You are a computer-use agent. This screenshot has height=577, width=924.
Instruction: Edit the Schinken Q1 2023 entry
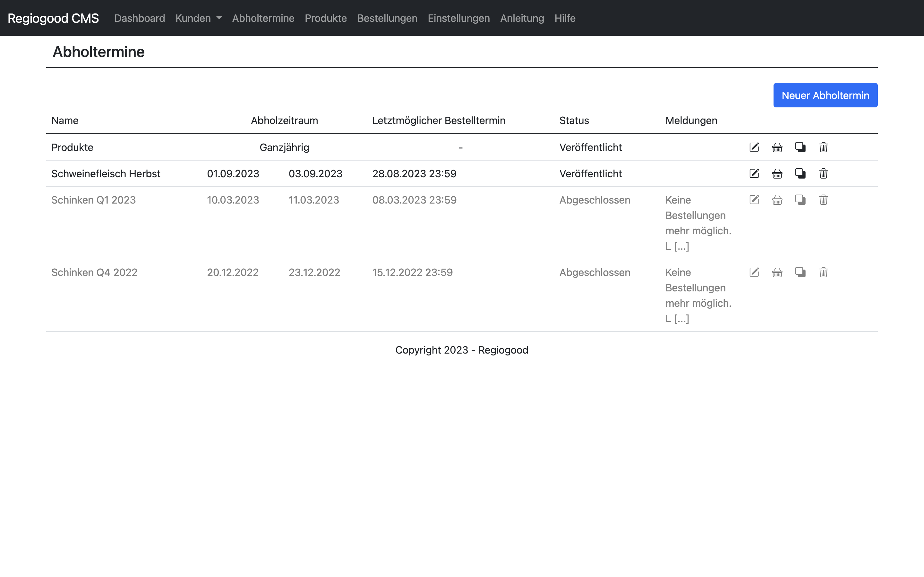click(x=754, y=200)
